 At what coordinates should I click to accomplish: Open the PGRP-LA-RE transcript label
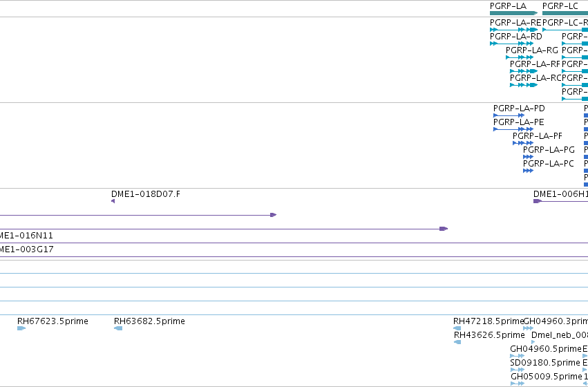pos(515,23)
